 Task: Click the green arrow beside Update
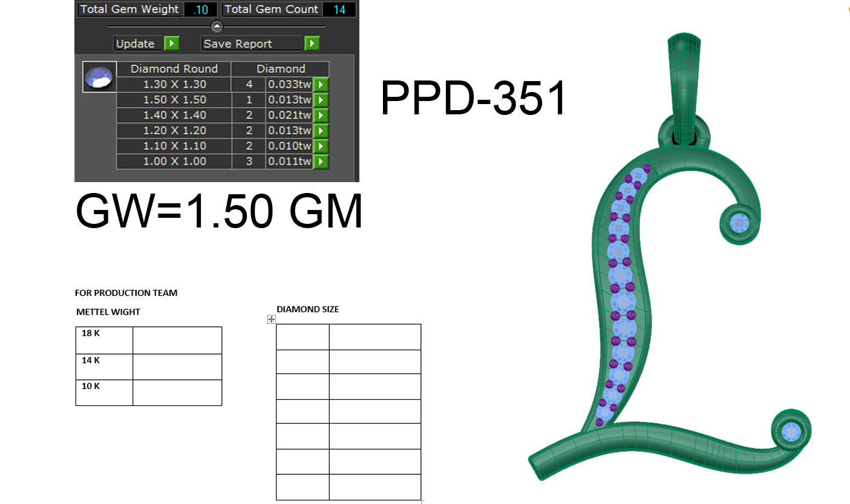[172, 43]
